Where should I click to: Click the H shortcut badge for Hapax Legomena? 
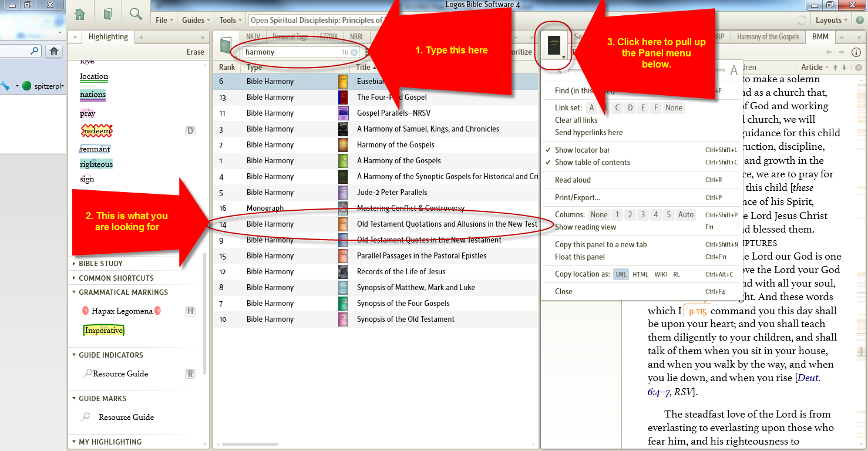click(190, 311)
